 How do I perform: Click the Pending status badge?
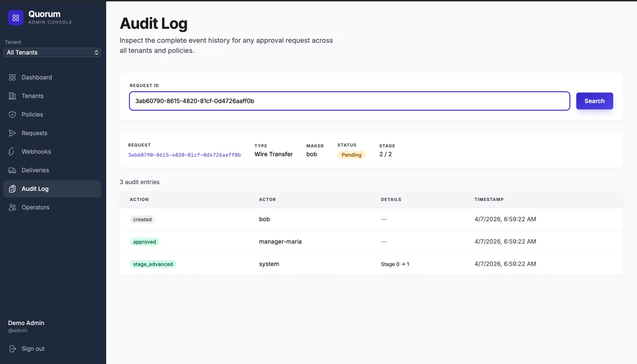click(351, 155)
